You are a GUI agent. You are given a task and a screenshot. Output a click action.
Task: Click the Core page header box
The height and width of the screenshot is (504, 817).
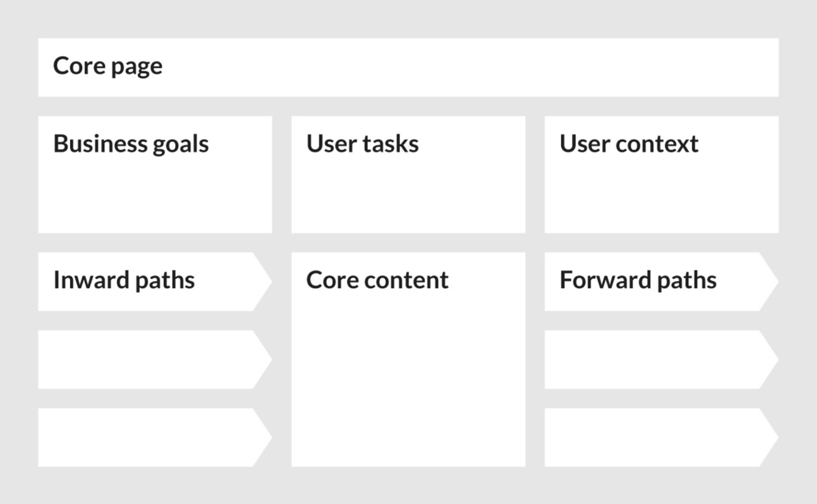[x=408, y=67]
